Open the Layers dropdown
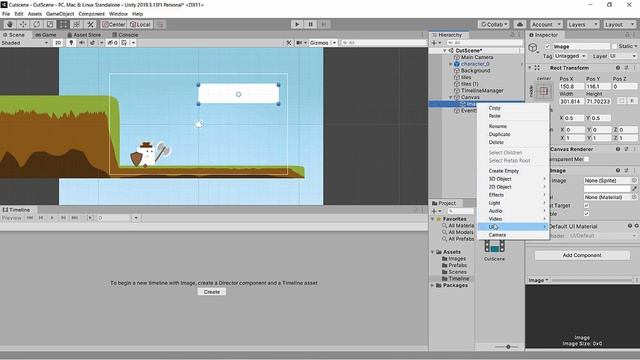The height and width of the screenshot is (360, 640). click(x=582, y=24)
